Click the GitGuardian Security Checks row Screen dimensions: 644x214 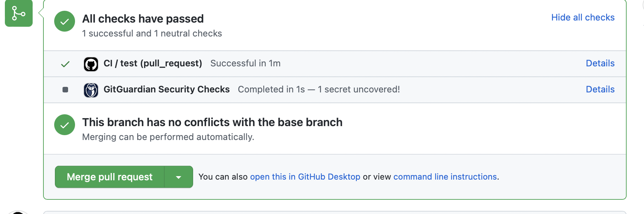[167, 89]
